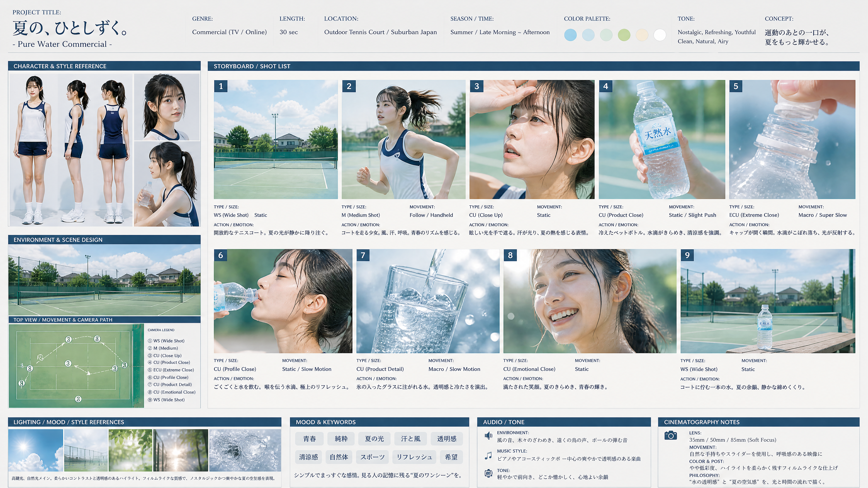Select the sky blue color palette swatch
This screenshot has height=488, width=868.
(570, 35)
